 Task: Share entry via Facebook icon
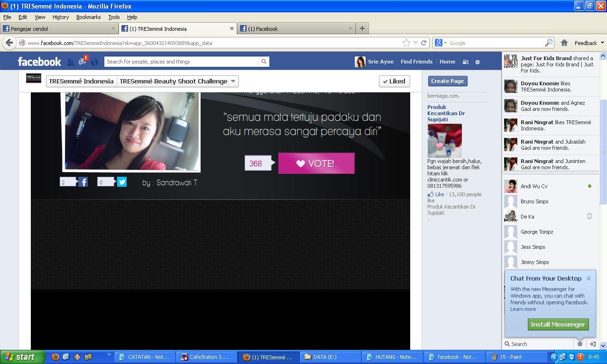click(x=83, y=182)
